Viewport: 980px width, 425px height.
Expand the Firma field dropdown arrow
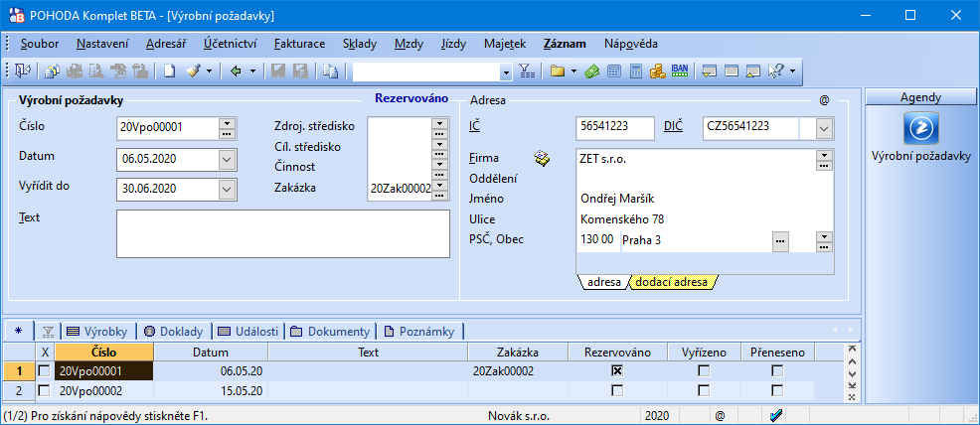824,155
